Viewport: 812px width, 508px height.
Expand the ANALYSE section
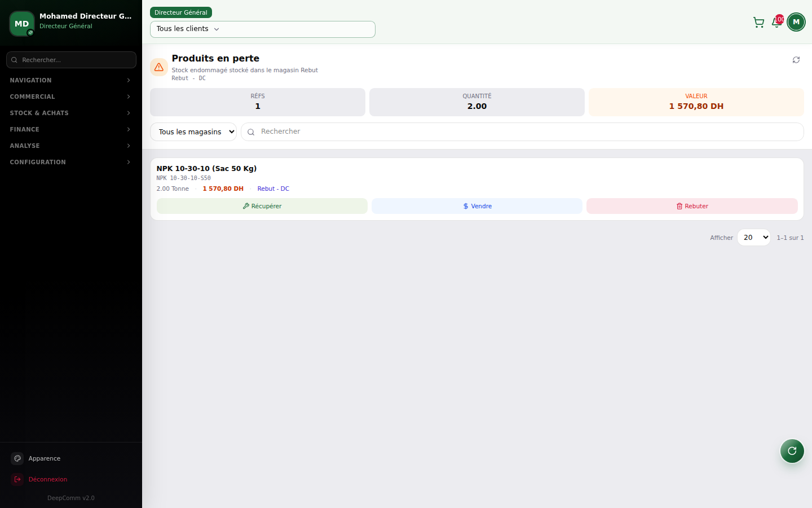[71, 146]
